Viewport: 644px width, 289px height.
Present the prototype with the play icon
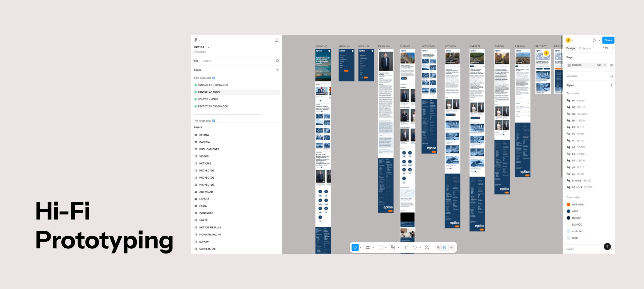pyautogui.click(x=594, y=40)
